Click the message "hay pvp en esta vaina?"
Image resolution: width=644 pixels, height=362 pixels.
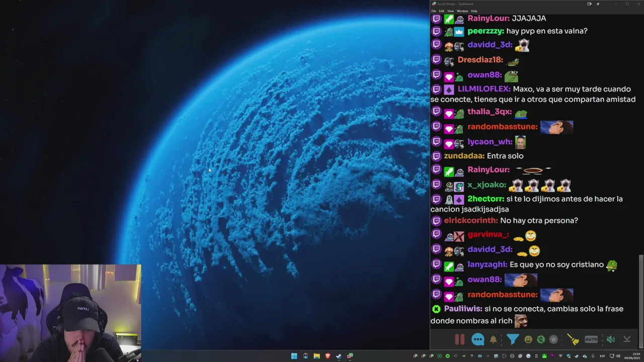coord(547,31)
